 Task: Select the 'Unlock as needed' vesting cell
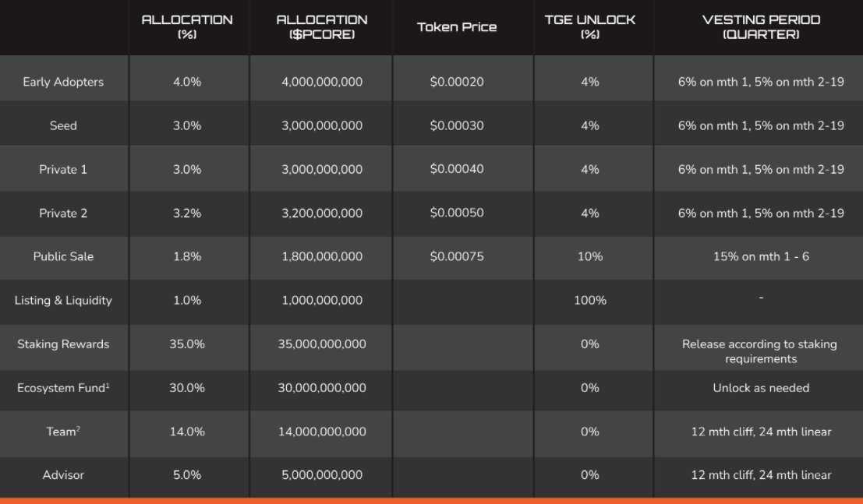761,388
